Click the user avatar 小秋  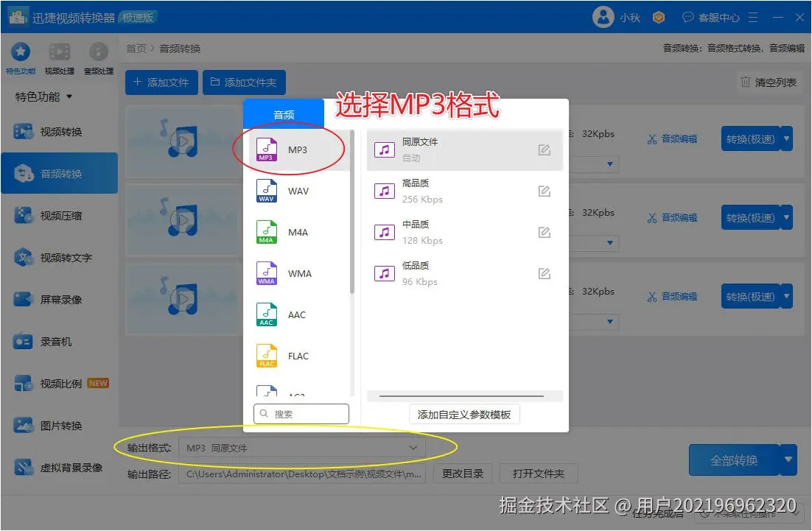point(603,17)
